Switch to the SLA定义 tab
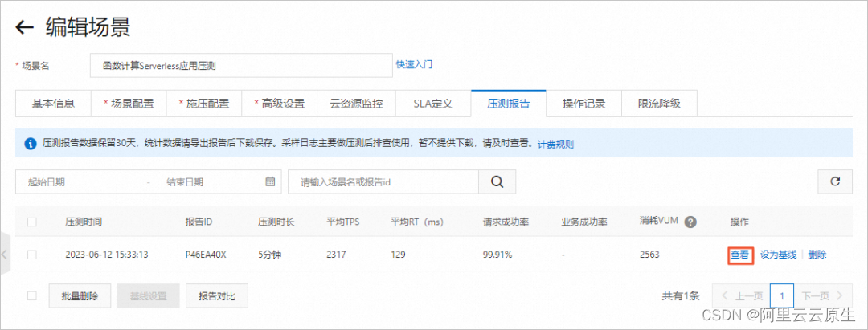The width and height of the screenshot is (868, 330). pos(433,104)
